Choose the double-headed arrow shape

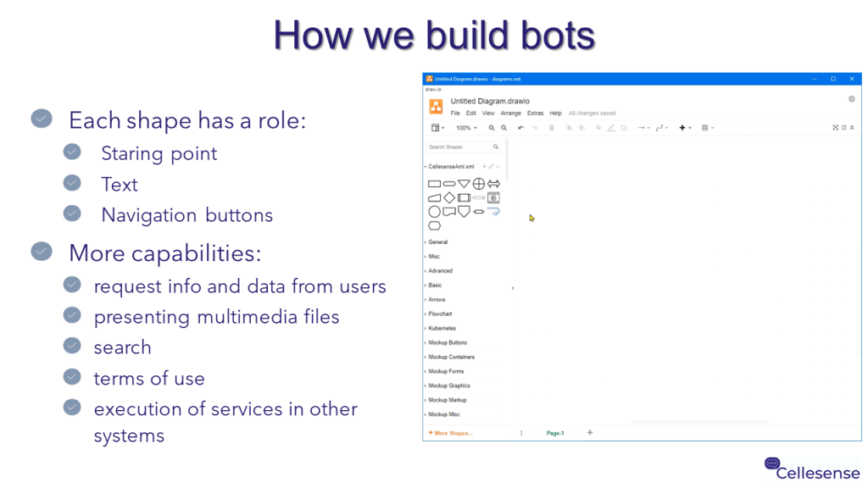pyautogui.click(x=493, y=184)
